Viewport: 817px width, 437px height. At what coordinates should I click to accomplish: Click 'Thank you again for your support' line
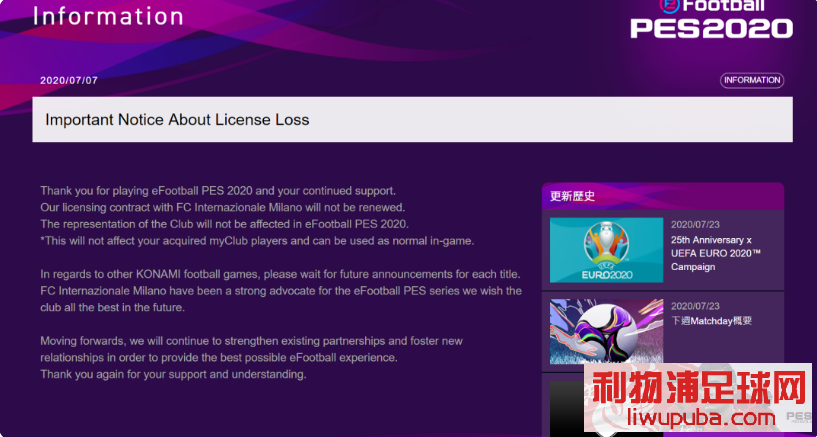click(174, 374)
